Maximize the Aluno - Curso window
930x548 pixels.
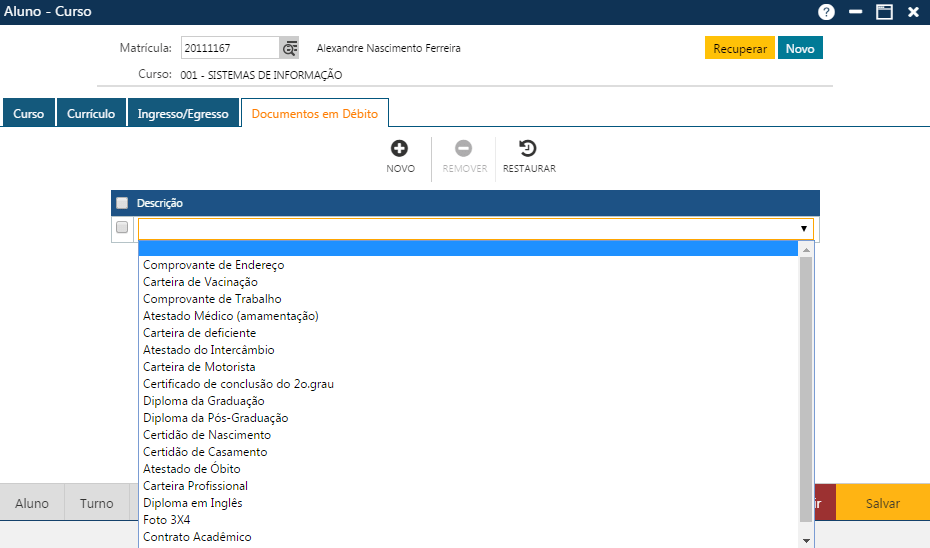tap(884, 12)
